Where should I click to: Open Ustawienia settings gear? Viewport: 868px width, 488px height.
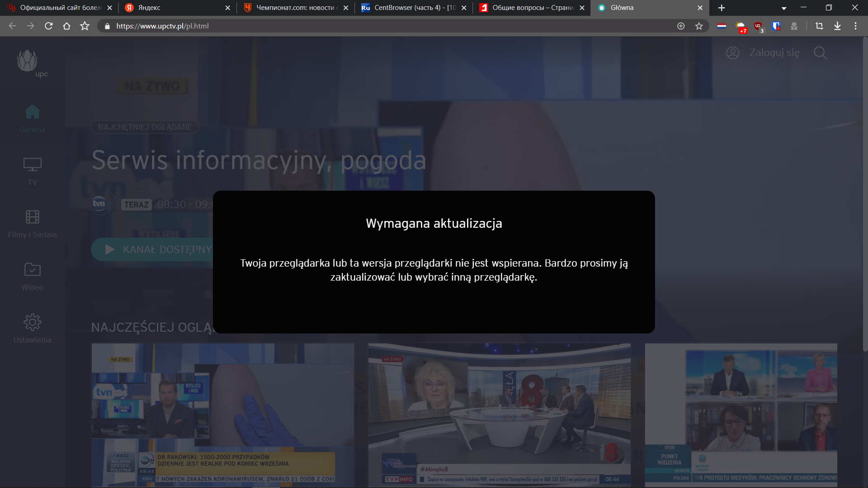32,329
